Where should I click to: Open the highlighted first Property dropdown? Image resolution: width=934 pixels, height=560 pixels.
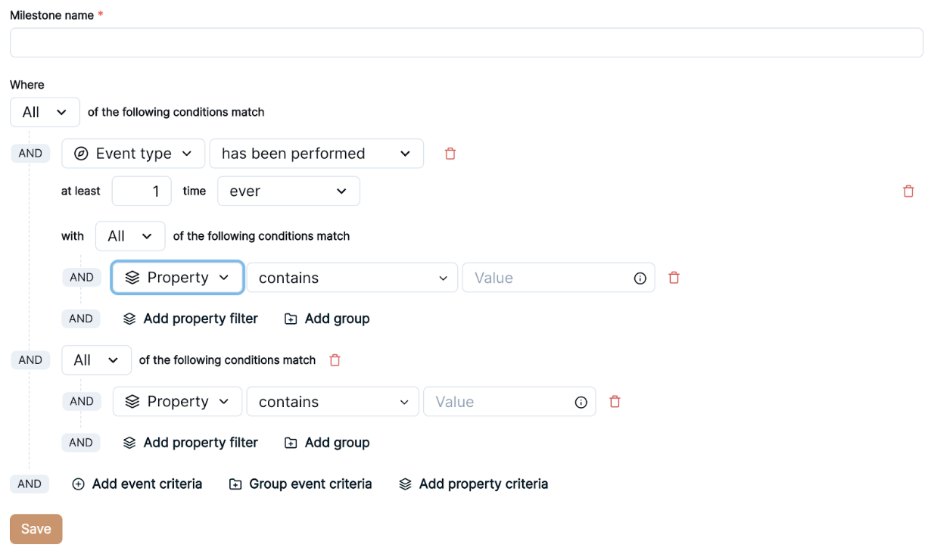(177, 278)
